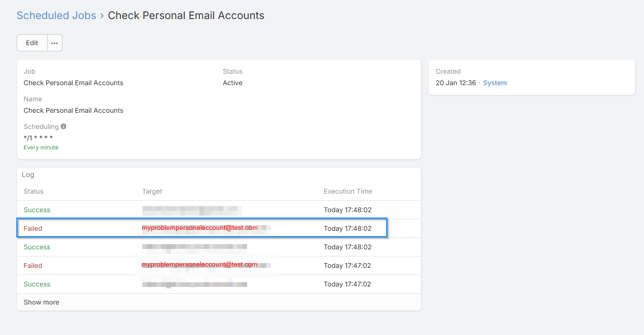
Task: Click Success status of 17:47:02 entry
Action: [x=37, y=284]
